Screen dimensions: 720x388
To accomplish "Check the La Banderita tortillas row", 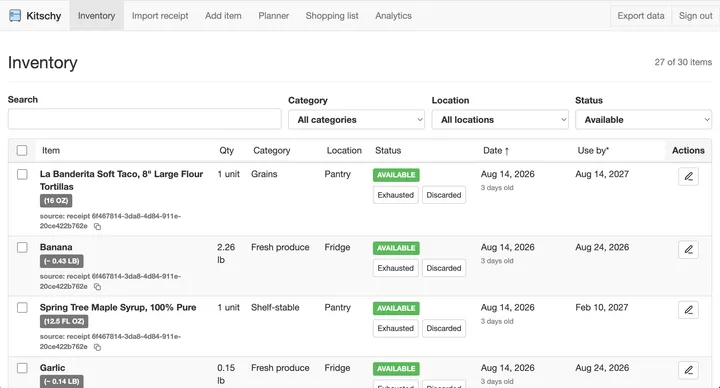I will [x=22, y=174].
